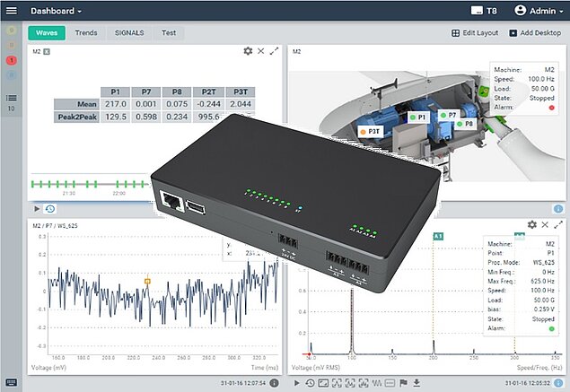Click Add Desktop
Viewport: 570px width, 392px height.
(x=537, y=33)
